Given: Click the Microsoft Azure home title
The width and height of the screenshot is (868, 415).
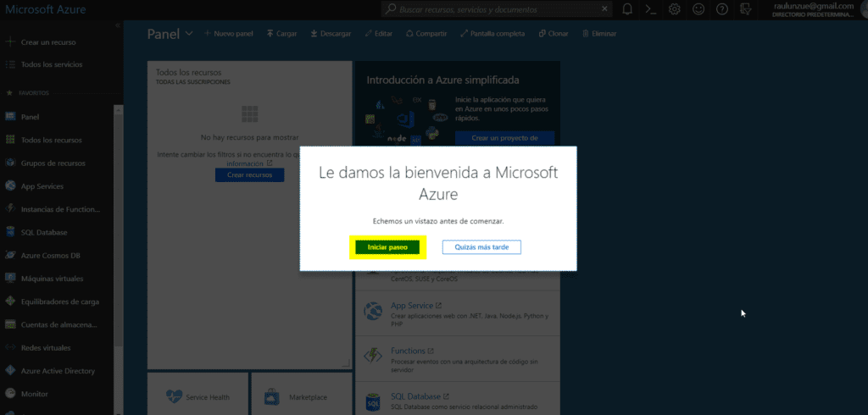Looking at the screenshot, I should pos(46,9).
